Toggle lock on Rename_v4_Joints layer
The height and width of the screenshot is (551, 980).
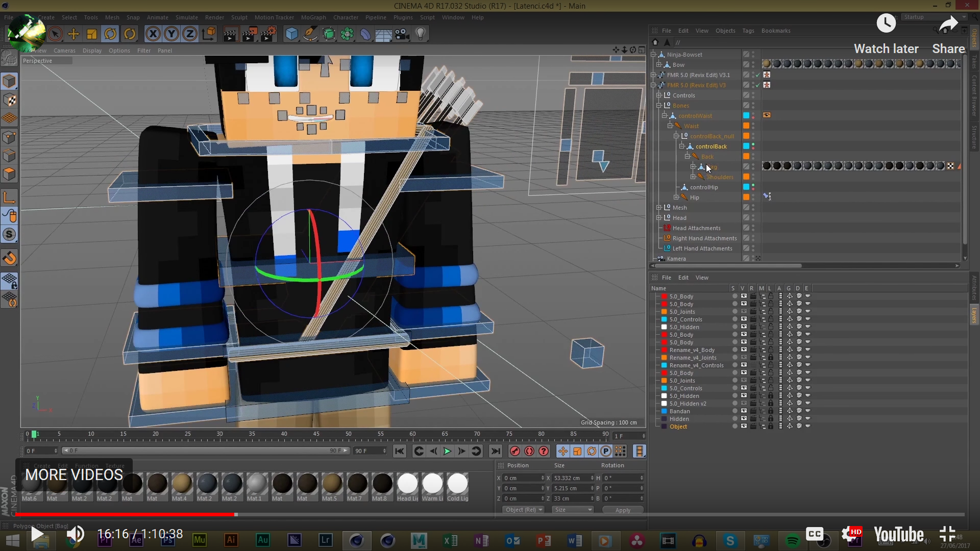(771, 357)
